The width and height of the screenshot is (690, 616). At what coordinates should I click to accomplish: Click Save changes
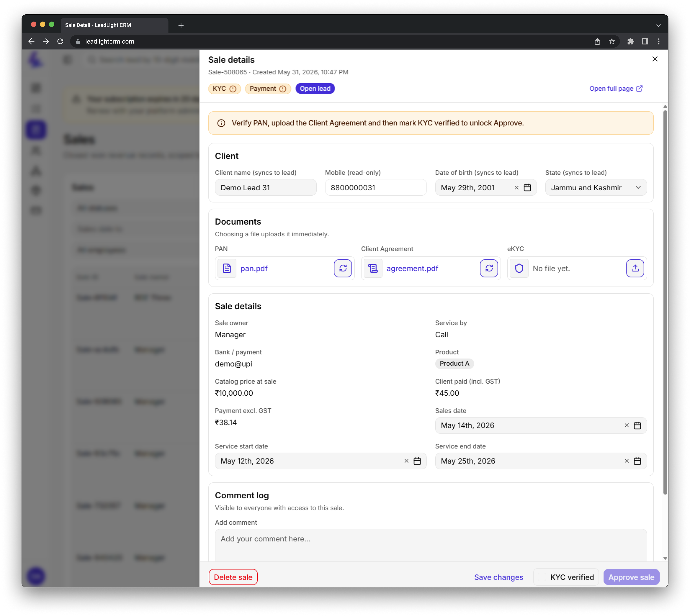click(x=498, y=577)
